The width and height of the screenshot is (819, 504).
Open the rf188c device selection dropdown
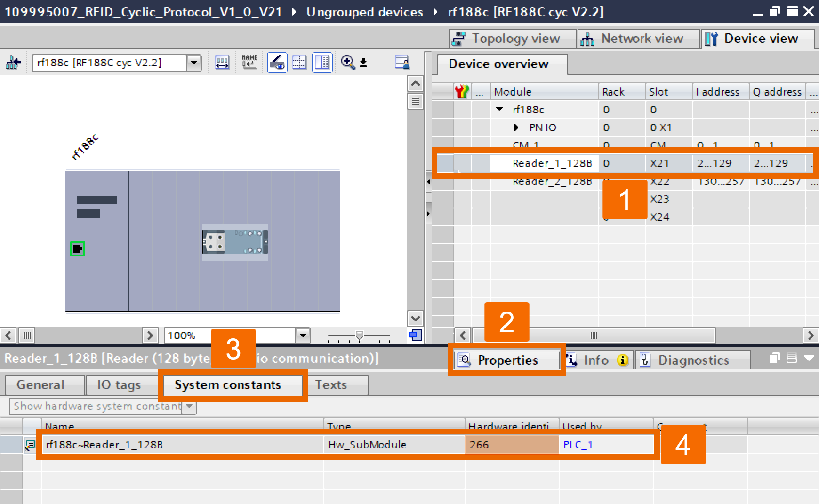(193, 63)
